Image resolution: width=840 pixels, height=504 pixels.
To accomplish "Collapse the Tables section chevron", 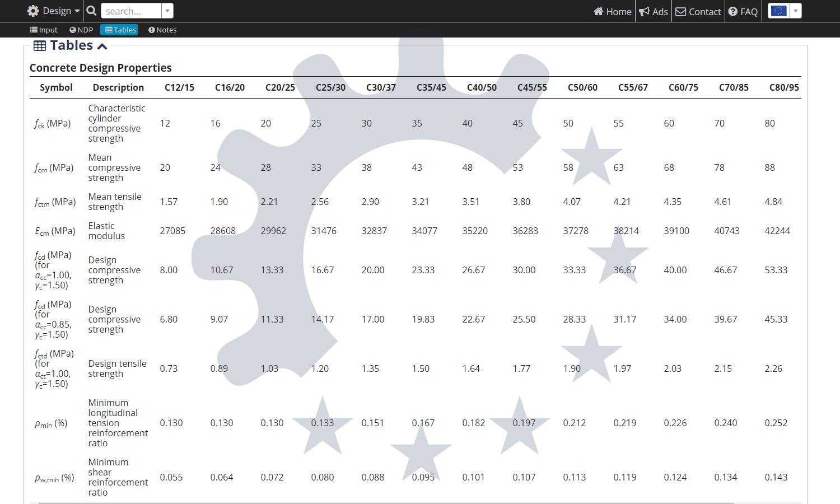I will coord(102,46).
